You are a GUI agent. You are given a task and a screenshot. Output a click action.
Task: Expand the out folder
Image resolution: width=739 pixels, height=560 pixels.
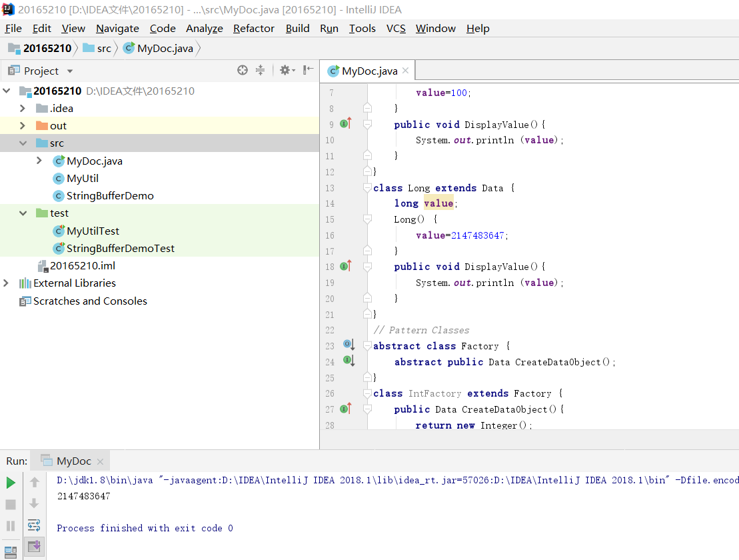pos(23,125)
